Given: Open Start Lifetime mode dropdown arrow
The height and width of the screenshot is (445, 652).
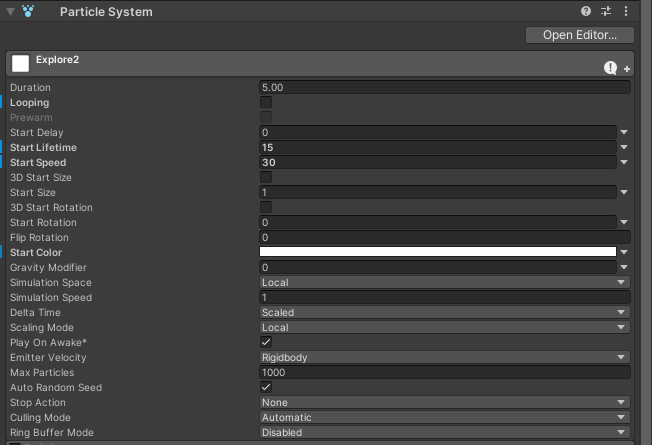Looking at the screenshot, I should [624, 147].
